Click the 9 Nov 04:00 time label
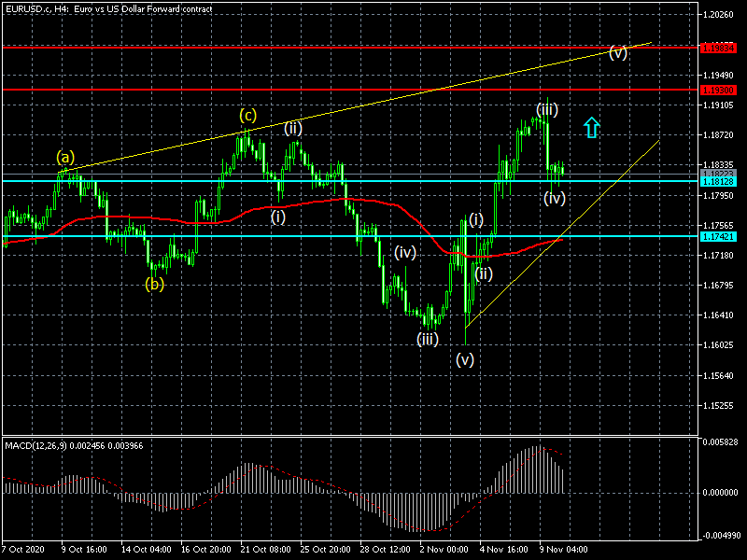747x560 pixels. pyautogui.click(x=564, y=549)
